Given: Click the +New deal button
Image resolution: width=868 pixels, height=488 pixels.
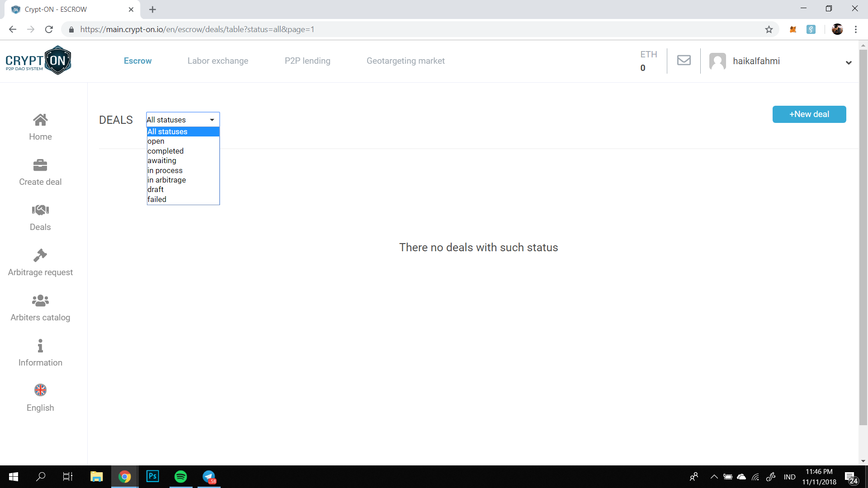Looking at the screenshot, I should tap(809, 114).
